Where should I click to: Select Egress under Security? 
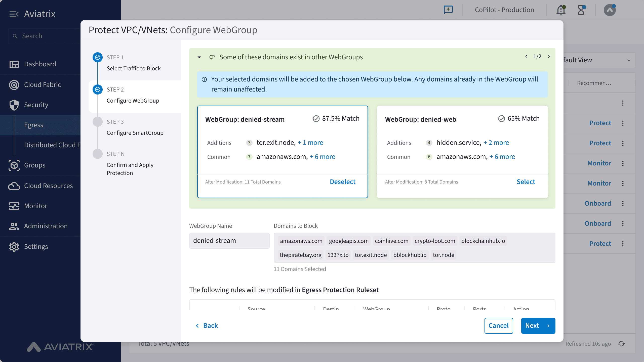coord(40,125)
